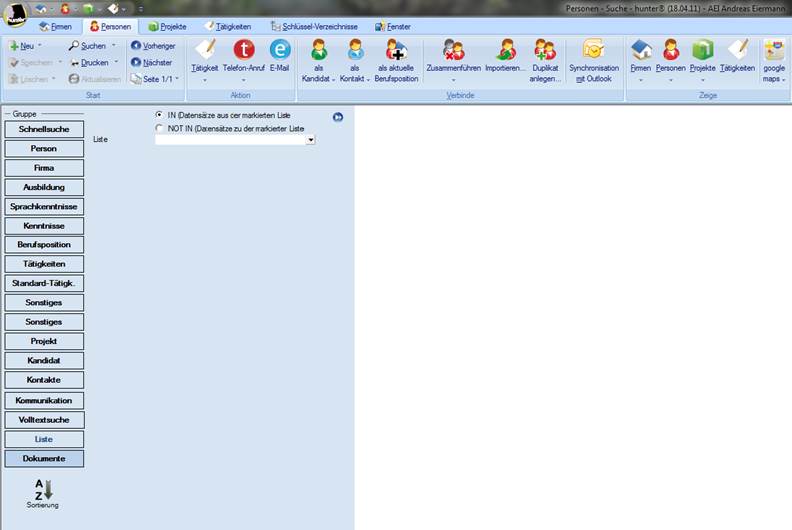This screenshot has width=792, height=530.
Task: Click the Zusammenführen icon
Action: [453, 50]
